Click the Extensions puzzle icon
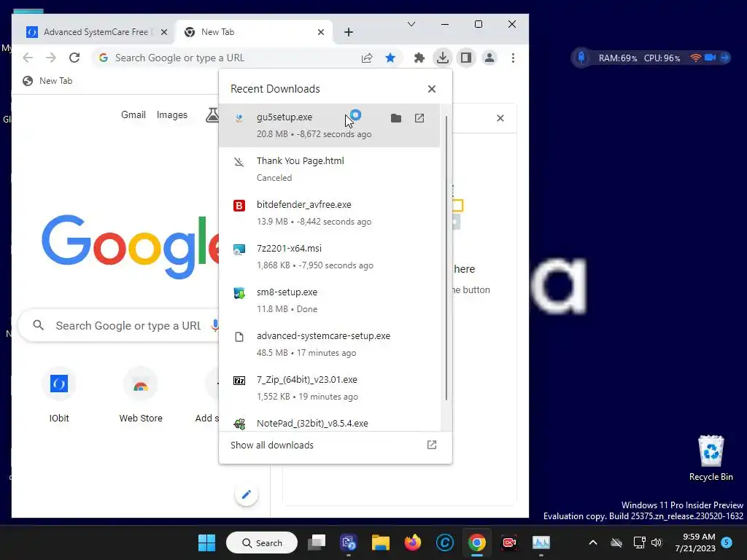The width and height of the screenshot is (747, 560). click(419, 58)
